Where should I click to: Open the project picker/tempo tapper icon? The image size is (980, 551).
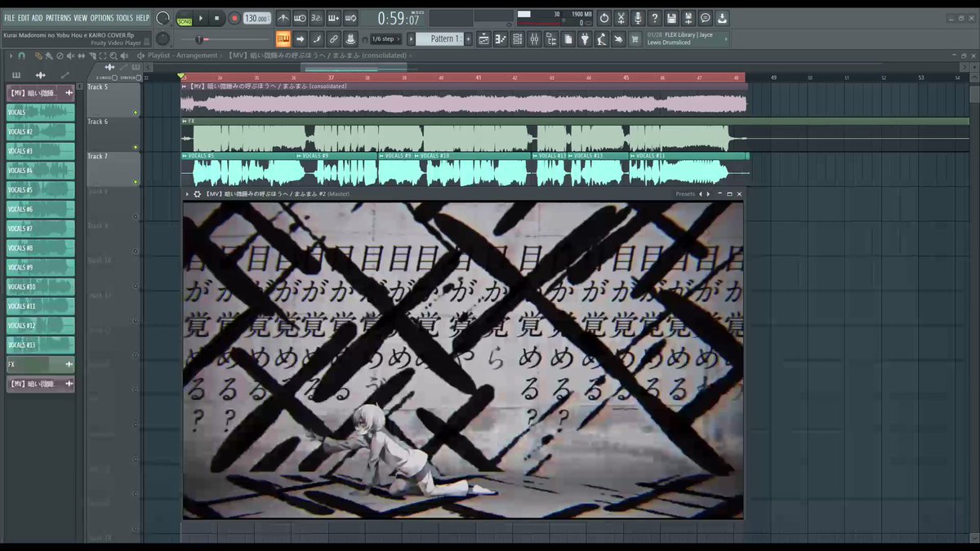tap(568, 38)
